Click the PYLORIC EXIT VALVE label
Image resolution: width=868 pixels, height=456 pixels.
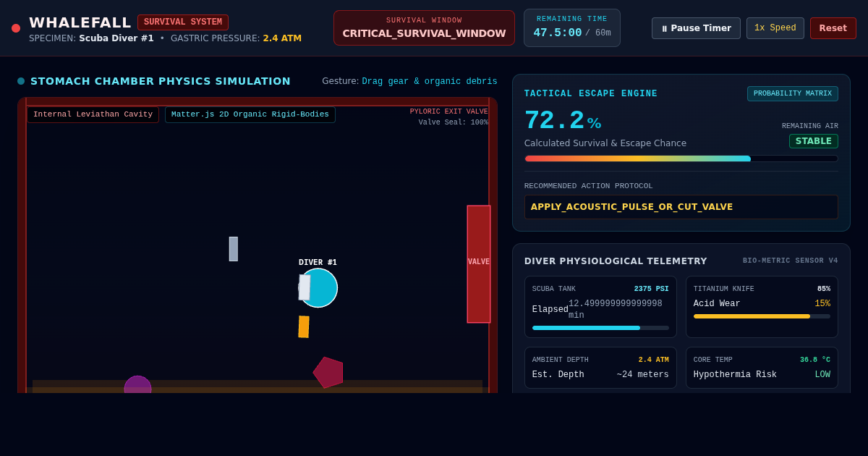coord(449,111)
